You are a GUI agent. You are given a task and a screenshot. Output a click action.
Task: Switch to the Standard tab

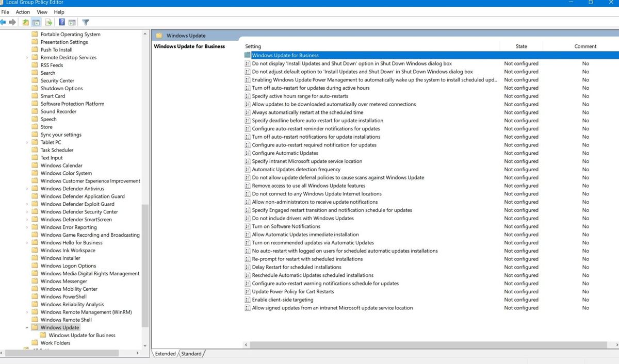(x=191, y=354)
